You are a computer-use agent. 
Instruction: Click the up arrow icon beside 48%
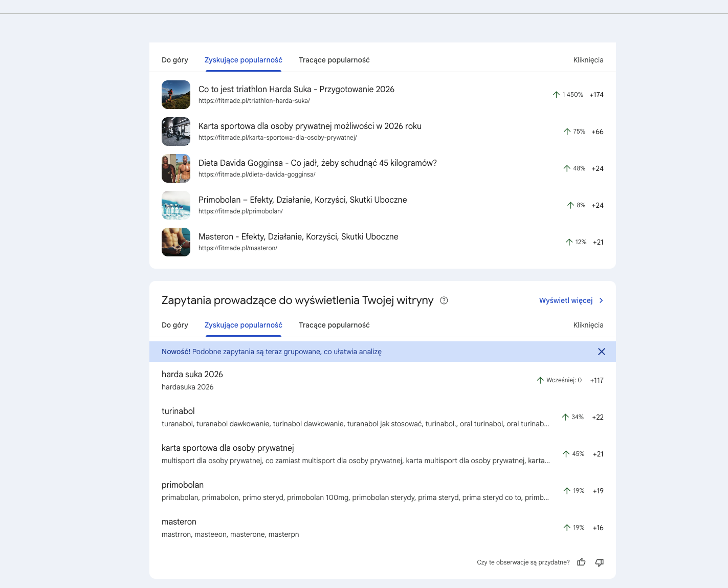tap(567, 168)
